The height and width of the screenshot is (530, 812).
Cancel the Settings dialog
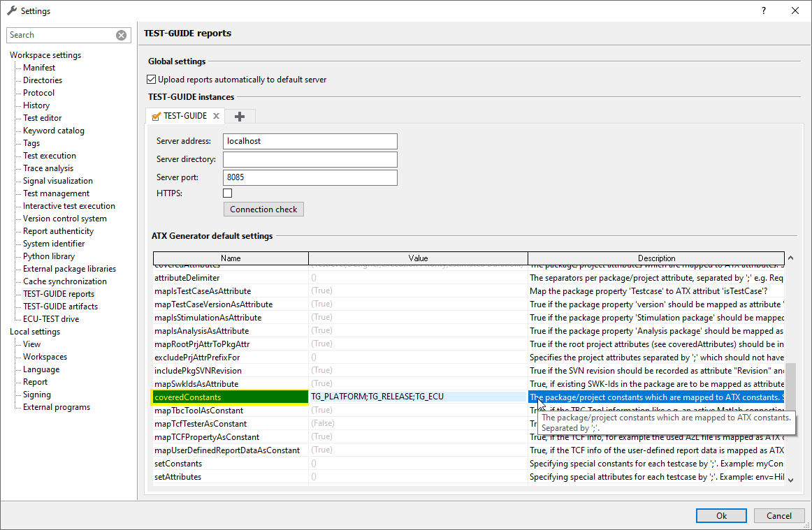(x=778, y=516)
